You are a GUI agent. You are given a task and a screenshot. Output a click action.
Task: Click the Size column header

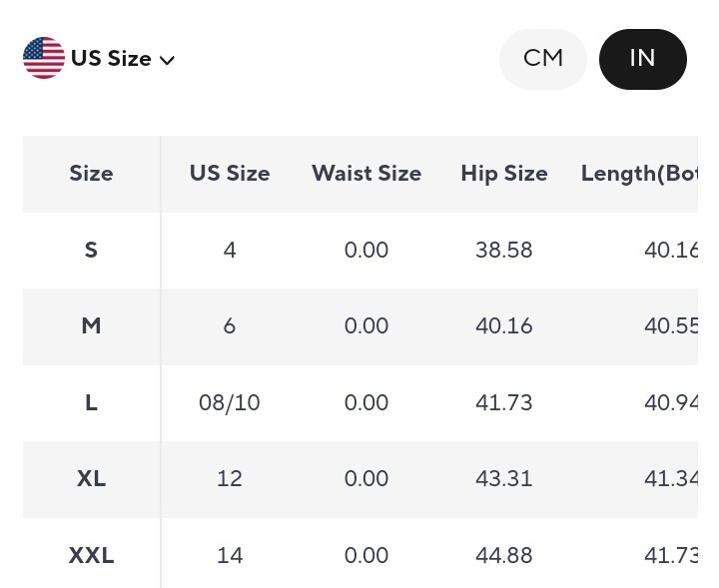(91, 174)
